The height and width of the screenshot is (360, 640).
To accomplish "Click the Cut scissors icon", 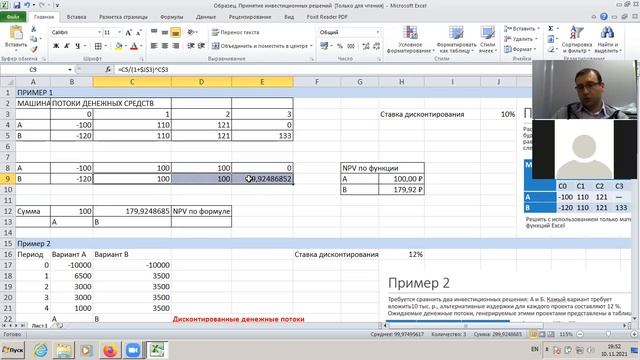I will 33,29.
